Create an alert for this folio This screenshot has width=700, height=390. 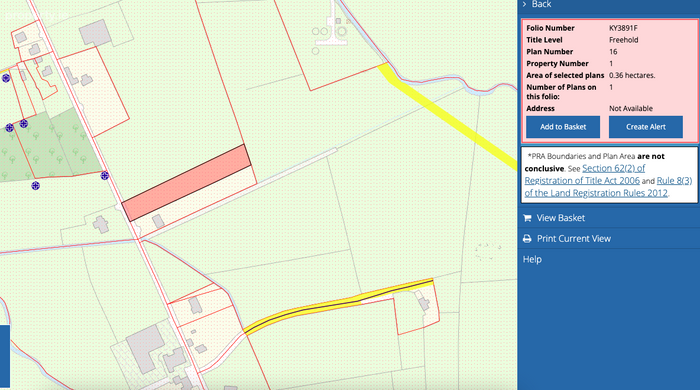pos(646,127)
